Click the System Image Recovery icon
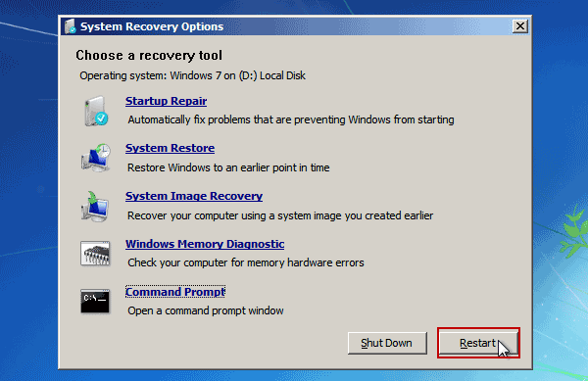Viewport: 588px width, 381px height. [95, 206]
